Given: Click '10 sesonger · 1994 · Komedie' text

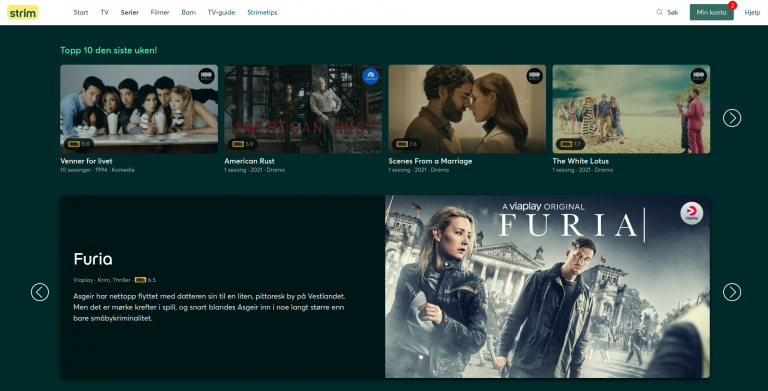Looking at the screenshot, I should click(97, 170).
